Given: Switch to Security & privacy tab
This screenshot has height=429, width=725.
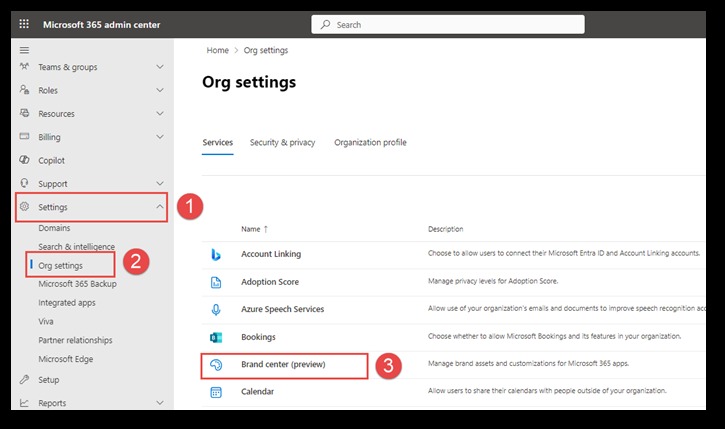Looking at the screenshot, I should coord(283,142).
